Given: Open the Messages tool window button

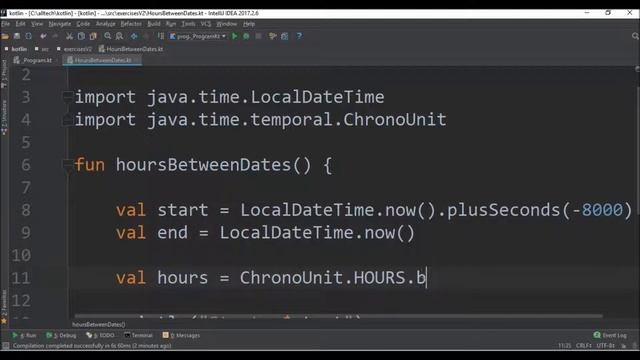Looking at the screenshot, I should 181,335.
